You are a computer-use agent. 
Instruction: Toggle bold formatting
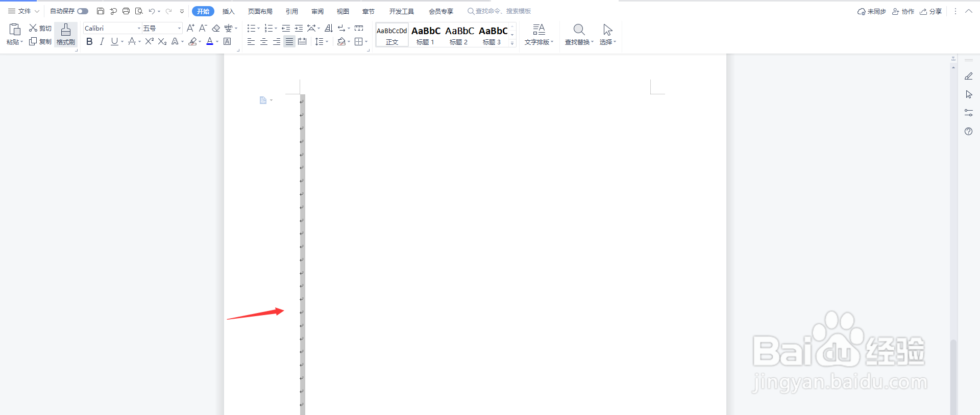click(x=89, y=41)
